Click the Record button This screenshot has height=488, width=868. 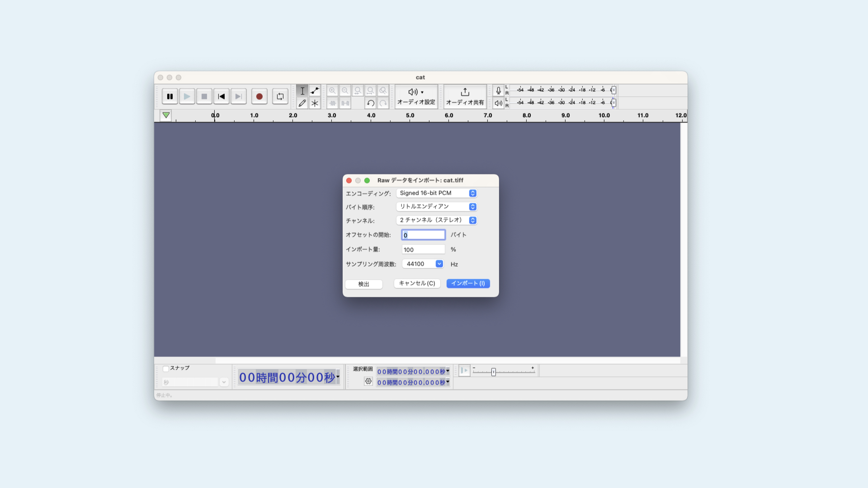point(259,96)
